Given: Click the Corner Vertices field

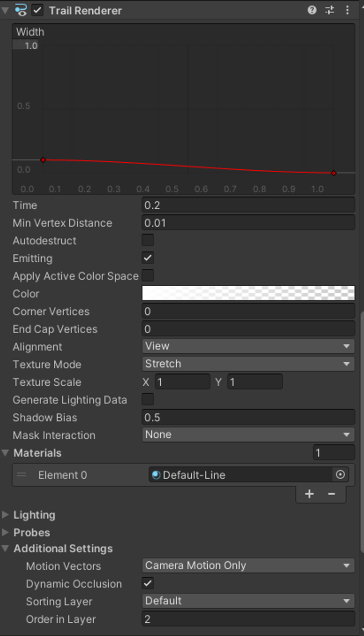Looking at the screenshot, I should pyautogui.click(x=248, y=311).
